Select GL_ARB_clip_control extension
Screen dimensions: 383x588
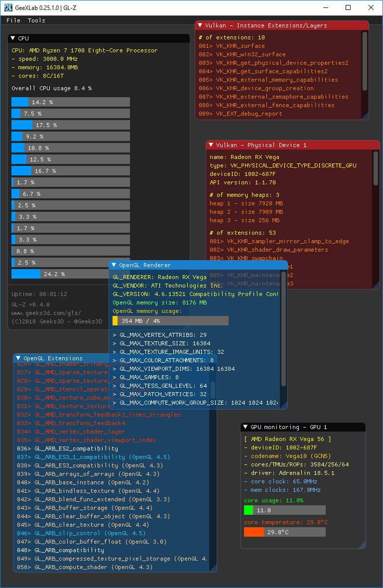(81, 533)
